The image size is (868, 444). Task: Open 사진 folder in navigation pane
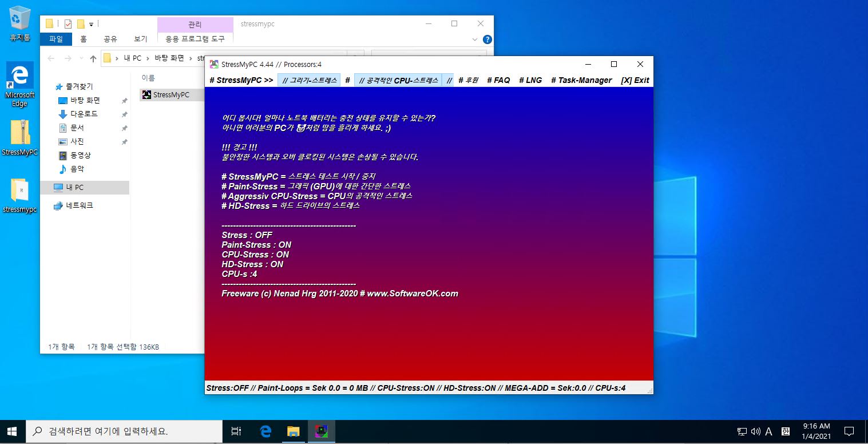(x=77, y=141)
